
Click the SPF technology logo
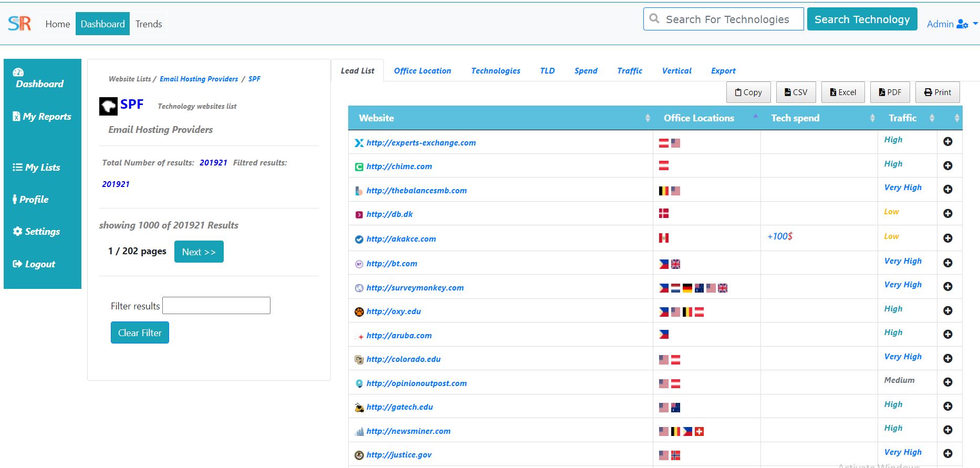click(108, 106)
